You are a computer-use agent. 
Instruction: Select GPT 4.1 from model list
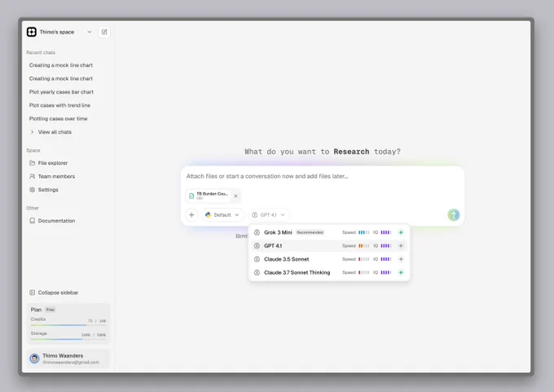click(x=329, y=245)
